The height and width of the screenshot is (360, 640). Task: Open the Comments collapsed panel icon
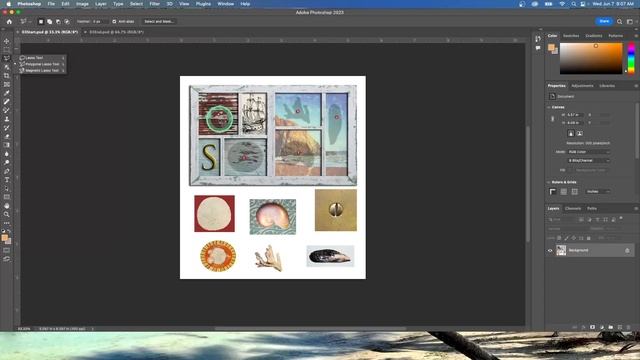[538, 48]
